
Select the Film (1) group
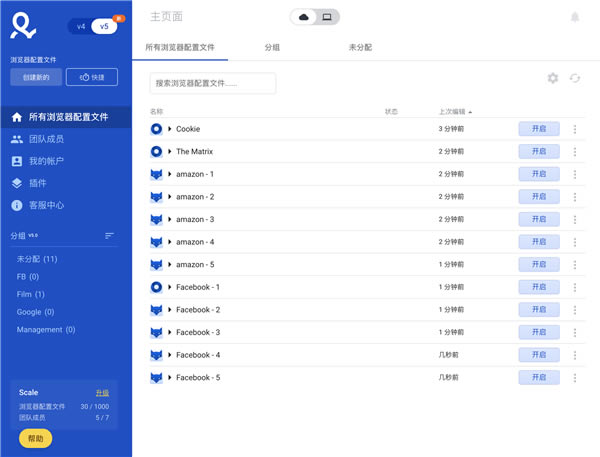pos(31,294)
